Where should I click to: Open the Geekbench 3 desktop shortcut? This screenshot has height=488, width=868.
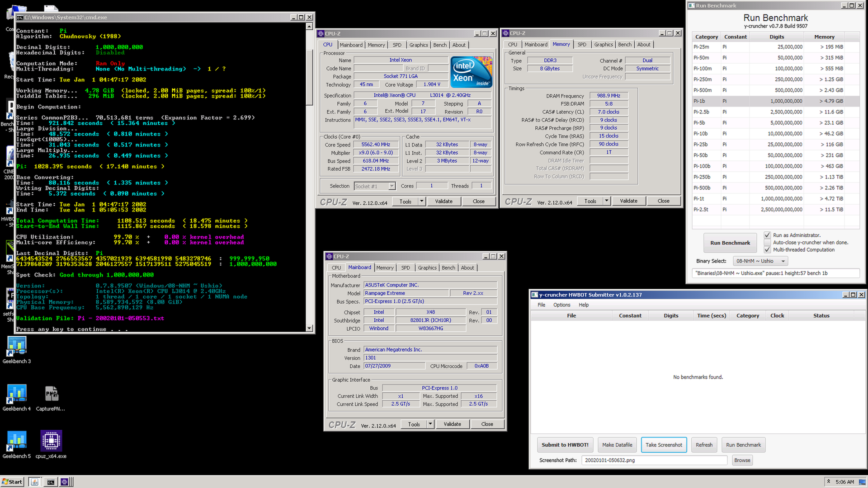pyautogui.click(x=17, y=350)
